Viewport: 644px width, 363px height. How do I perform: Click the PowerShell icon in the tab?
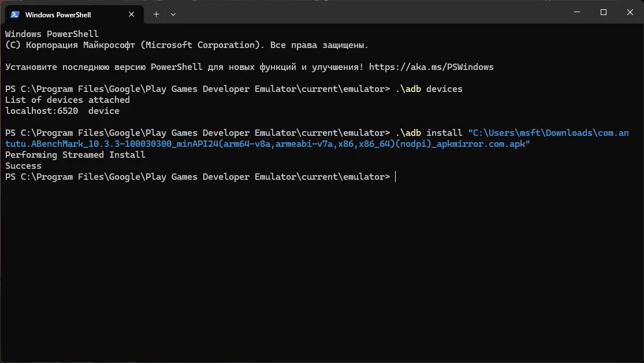(15, 14)
